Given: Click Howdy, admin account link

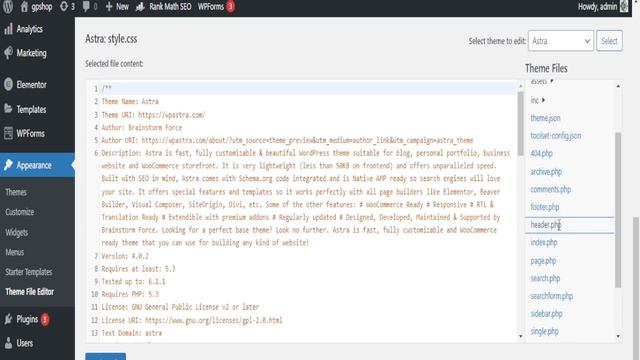Looking at the screenshot, I should pos(598,7).
